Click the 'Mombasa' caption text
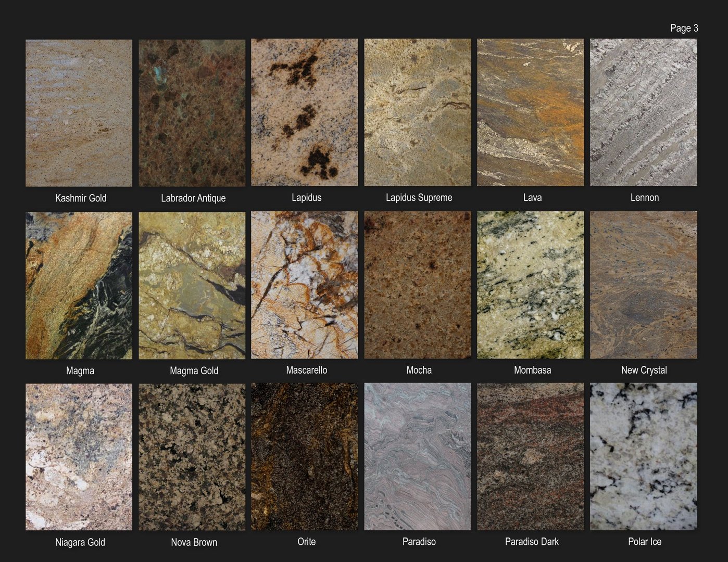728x562 pixels. pos(532,371)
